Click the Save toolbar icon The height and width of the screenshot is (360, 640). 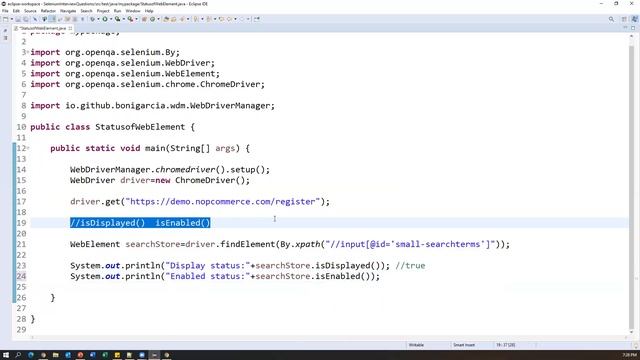tap(18, 19)
